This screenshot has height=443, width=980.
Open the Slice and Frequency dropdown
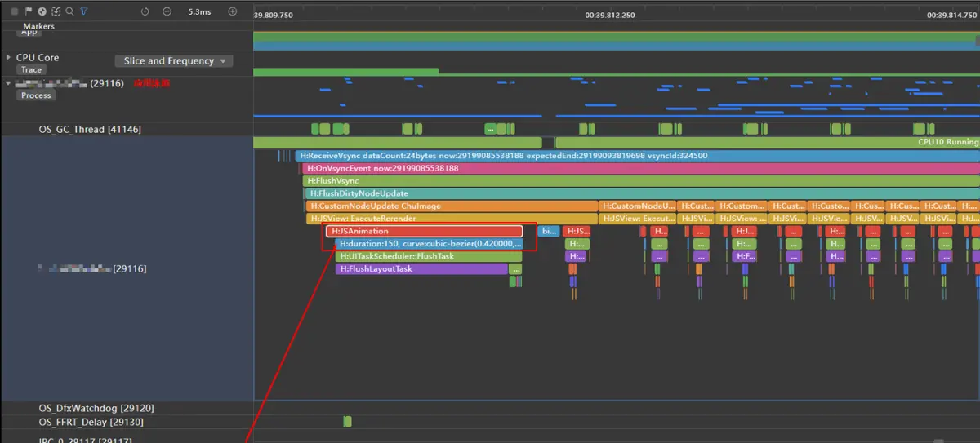174,61
